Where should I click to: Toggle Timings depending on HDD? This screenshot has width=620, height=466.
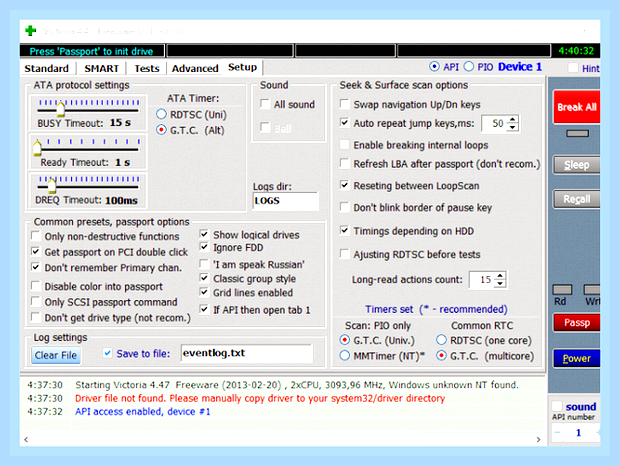click(x=344, y=230)
